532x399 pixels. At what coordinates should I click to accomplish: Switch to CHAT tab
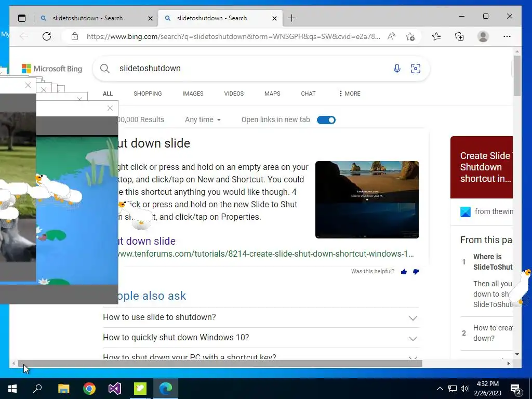(x=308, y=94)
